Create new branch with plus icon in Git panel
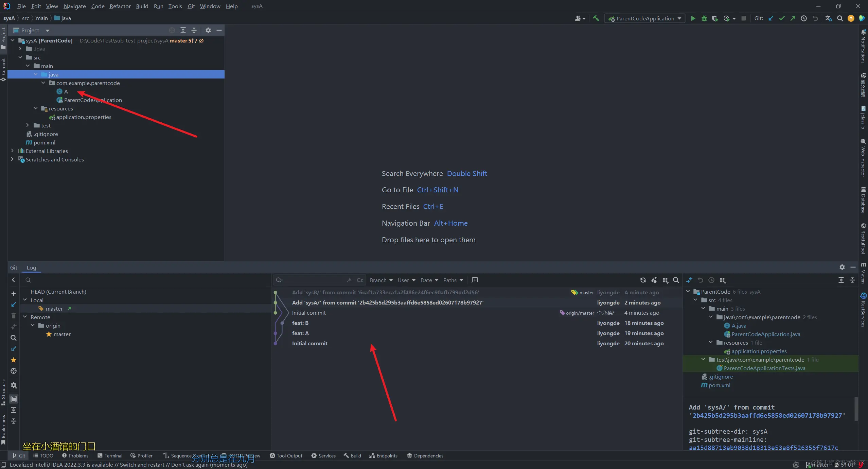This screenshot has height=469, width=868. (14, 294)
